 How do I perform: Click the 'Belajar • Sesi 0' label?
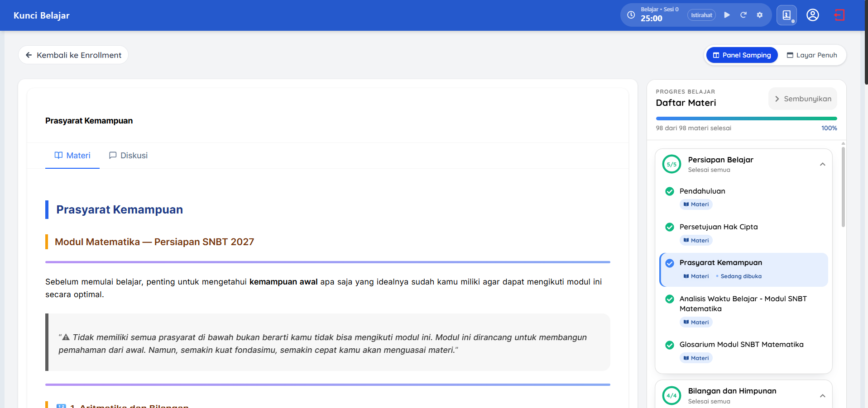659,9
